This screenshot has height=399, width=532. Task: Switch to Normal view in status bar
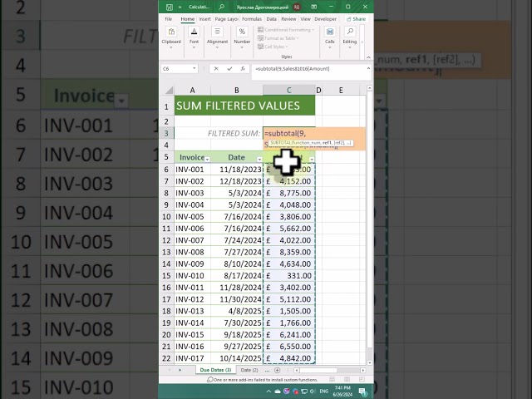tap(332, 379)
